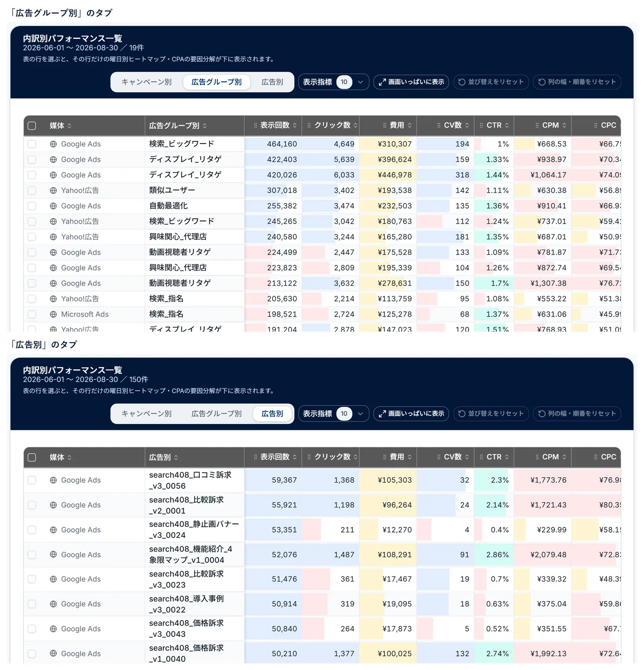Click the 費用 cell showing ¥310,307
The width and height of the screenshot is (644, 670).
pyautogui.click(x=388, y=144)
